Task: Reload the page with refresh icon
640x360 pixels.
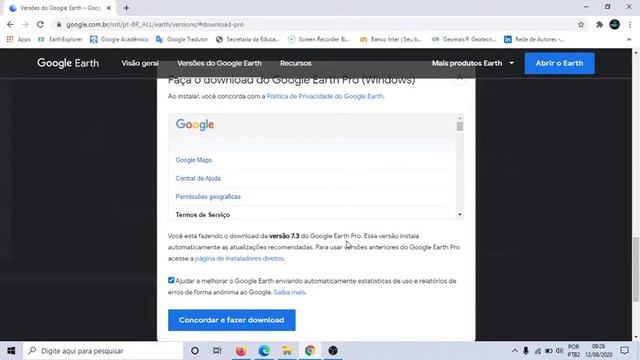Action: pos(40,24)
